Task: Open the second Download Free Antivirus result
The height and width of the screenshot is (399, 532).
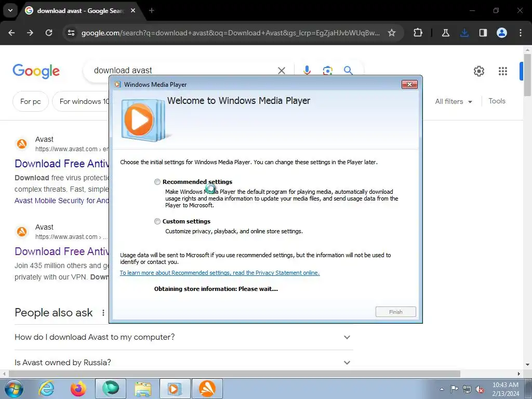Action: click(62, 251)
